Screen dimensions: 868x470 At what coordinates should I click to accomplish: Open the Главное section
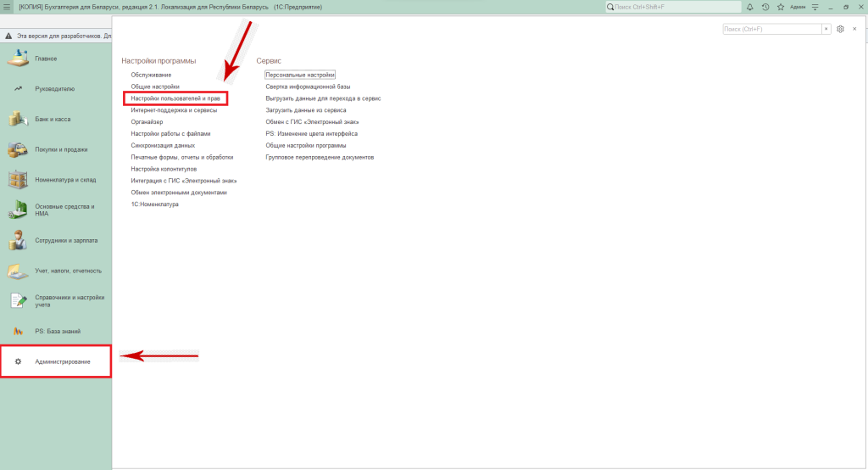pyautogui.click(x=46, y=59)
